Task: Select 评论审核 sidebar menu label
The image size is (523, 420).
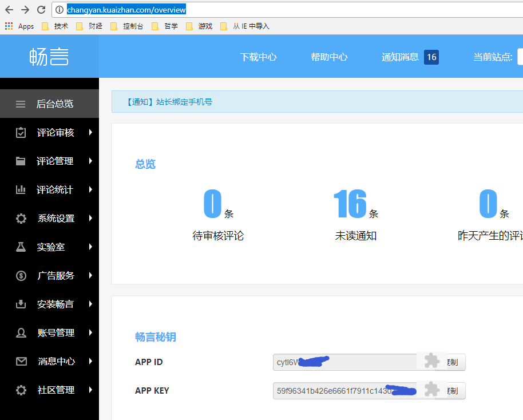Action: 56,133
